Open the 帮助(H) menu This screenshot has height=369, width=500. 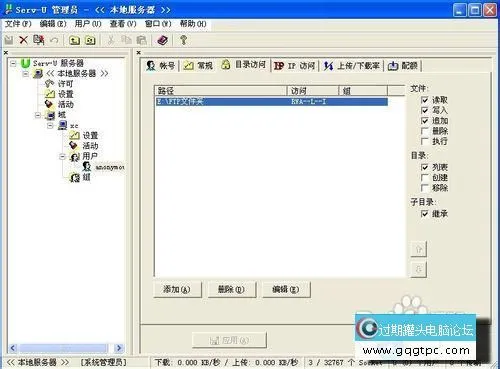coord(193,24)
